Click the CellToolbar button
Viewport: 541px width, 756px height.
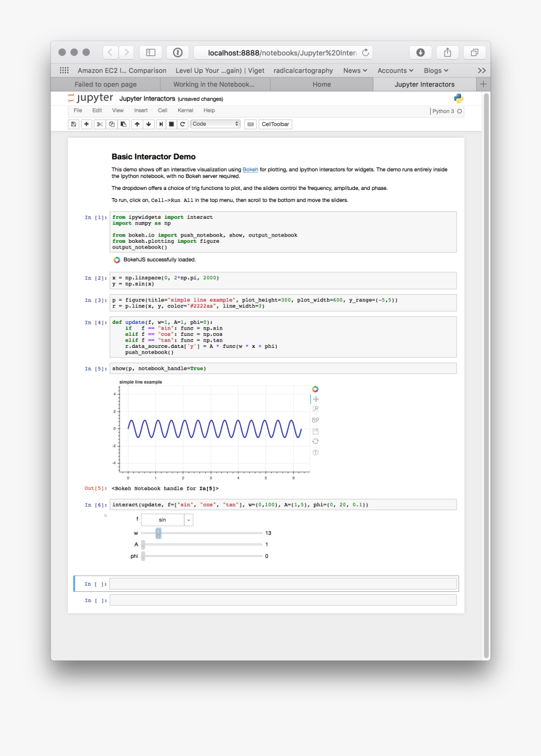tap(276, 125)
